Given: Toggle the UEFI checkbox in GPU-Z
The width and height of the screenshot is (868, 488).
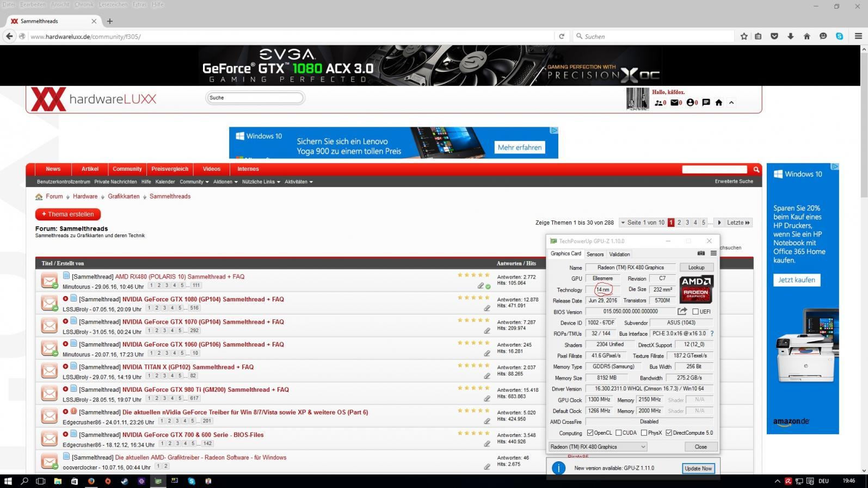Looking at the screenshot, I should (695, 312).
